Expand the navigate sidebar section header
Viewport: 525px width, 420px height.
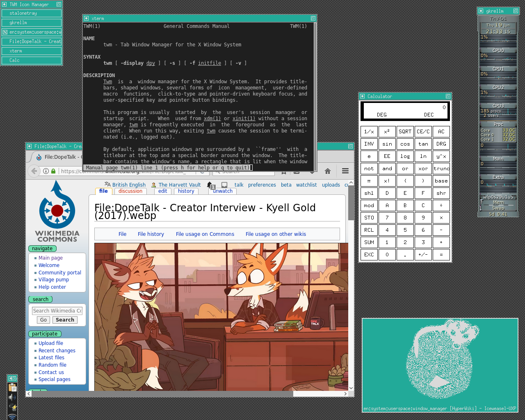click(x=42, y=249)
